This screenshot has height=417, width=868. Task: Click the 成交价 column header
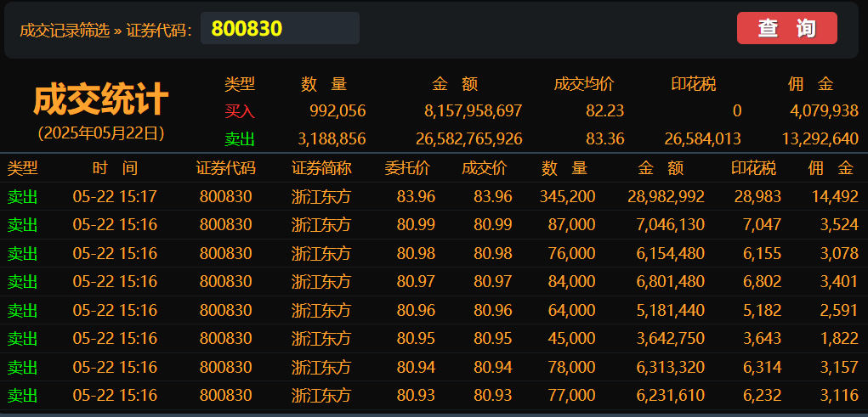click(485, 168)
